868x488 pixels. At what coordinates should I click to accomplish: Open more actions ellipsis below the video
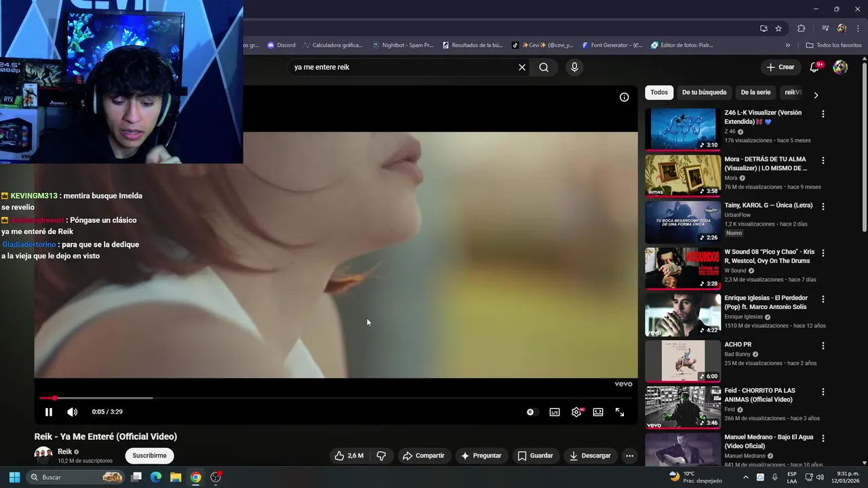629,455
